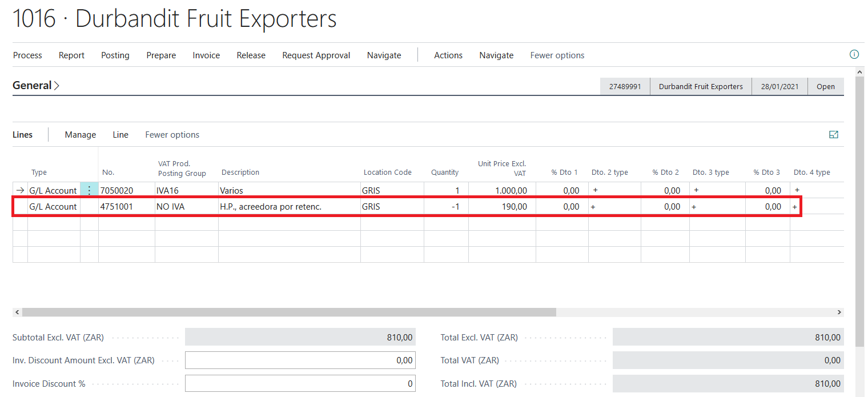Expand the General section header
868x397 pixels.
pyautogui.click(x=36, y=86)
